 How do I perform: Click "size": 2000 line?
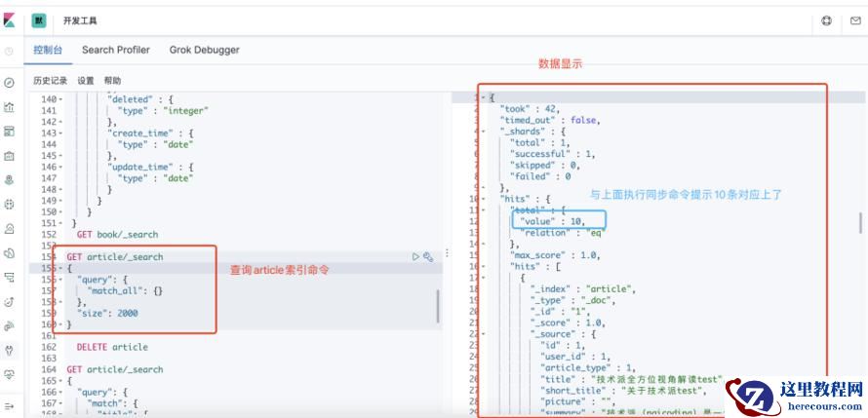point(107,314)
